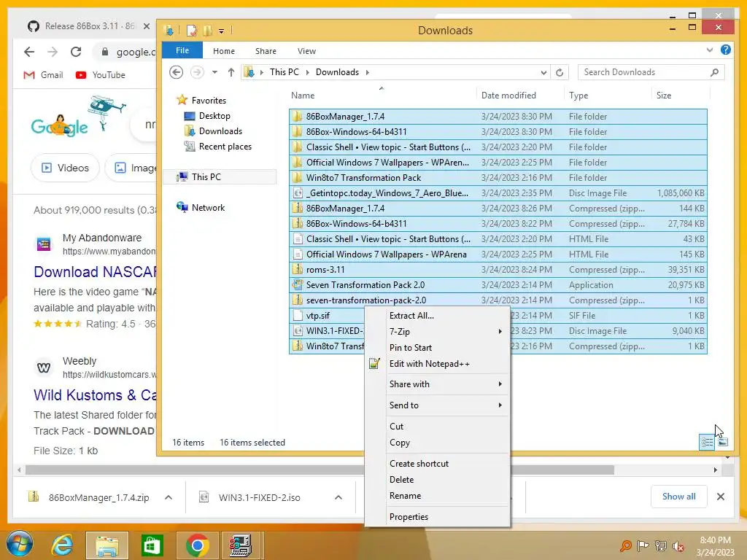
Task: Open WIN3.1-FIXED-2.iso download options arrow
Action: click(338, 497)
